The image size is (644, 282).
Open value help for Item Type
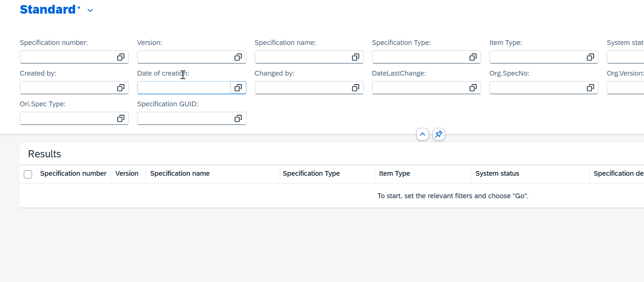click(590, 57)
